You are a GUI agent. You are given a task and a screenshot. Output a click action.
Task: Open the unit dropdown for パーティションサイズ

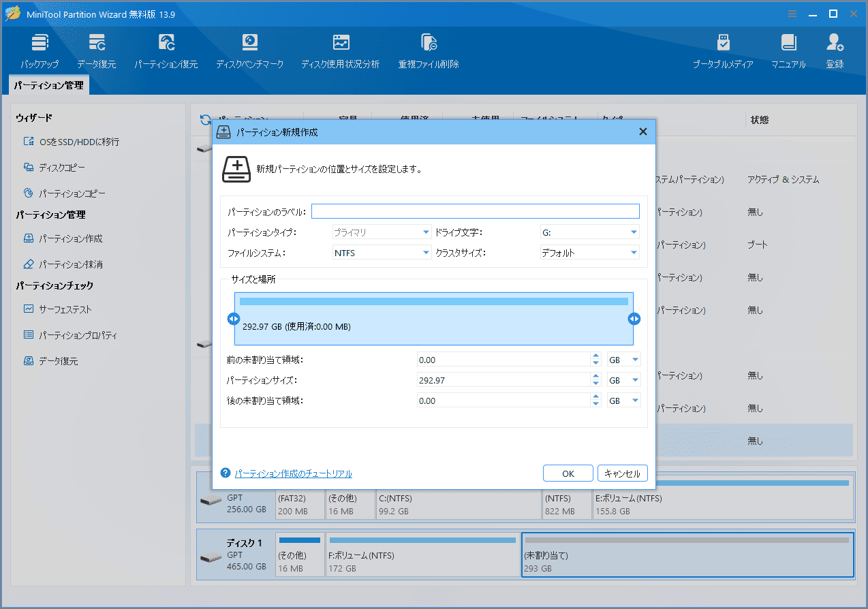(623, 380)
